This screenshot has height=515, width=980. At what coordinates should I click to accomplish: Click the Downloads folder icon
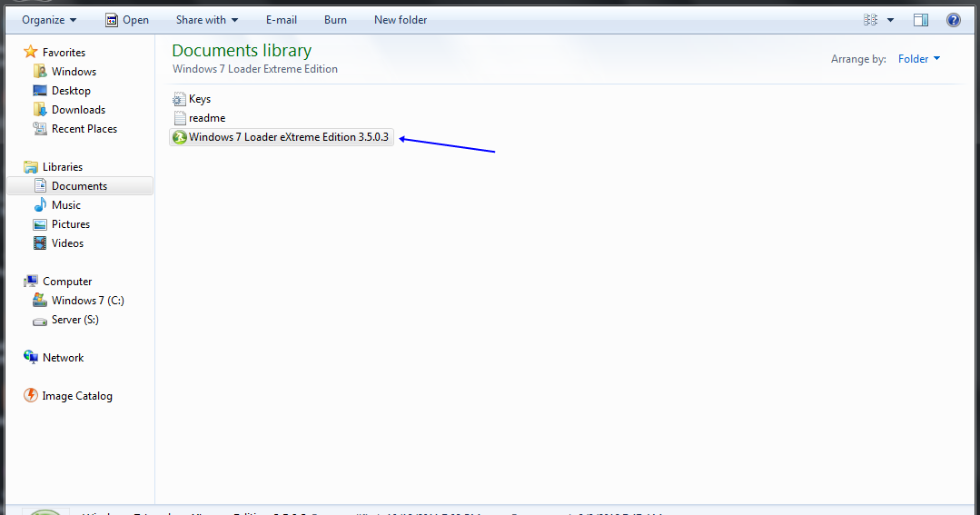[40, 109]
